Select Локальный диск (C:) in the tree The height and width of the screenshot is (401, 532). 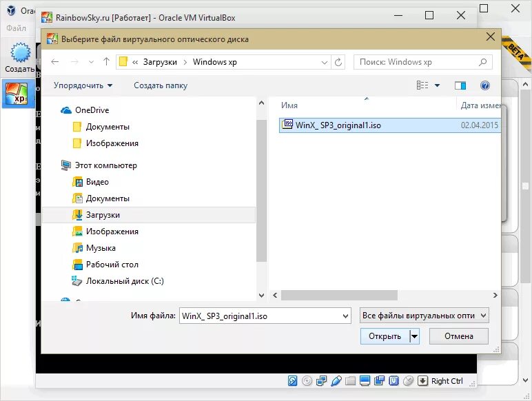pos(125,281)
